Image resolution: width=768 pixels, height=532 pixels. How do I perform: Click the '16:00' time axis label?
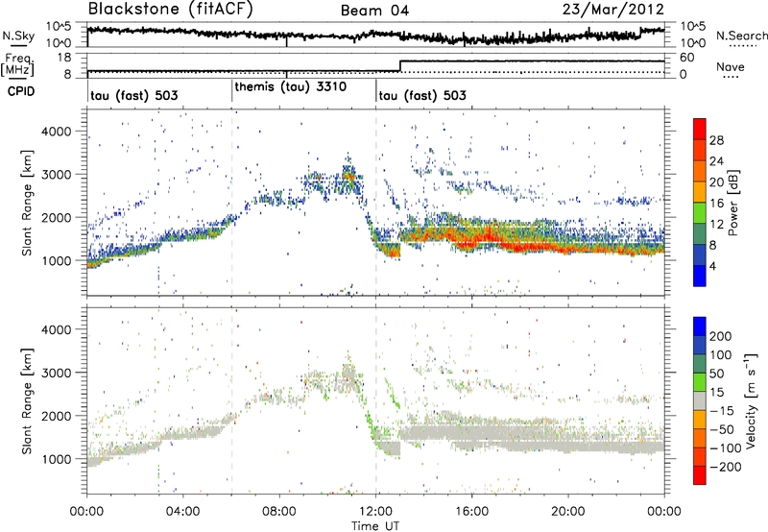(471, 511)
